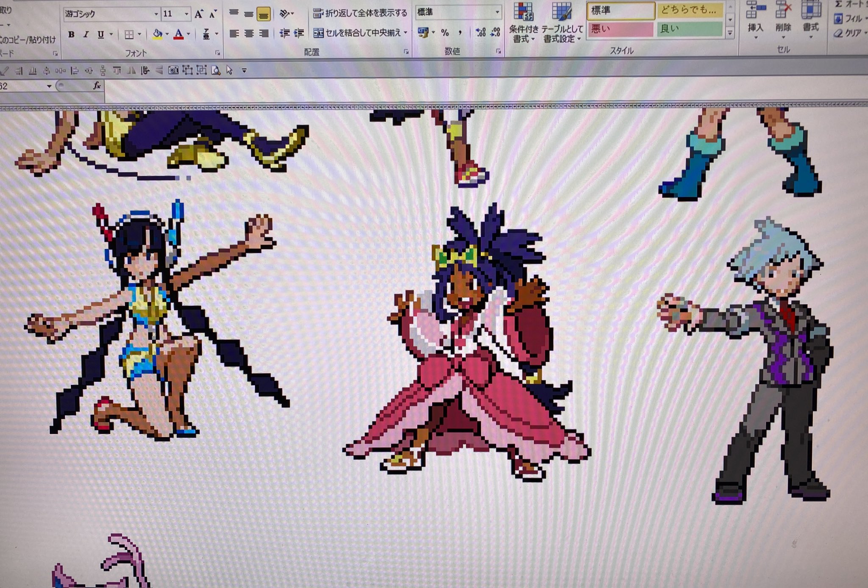
Task: Toggle italic formatting
Action: coord(86,35)
